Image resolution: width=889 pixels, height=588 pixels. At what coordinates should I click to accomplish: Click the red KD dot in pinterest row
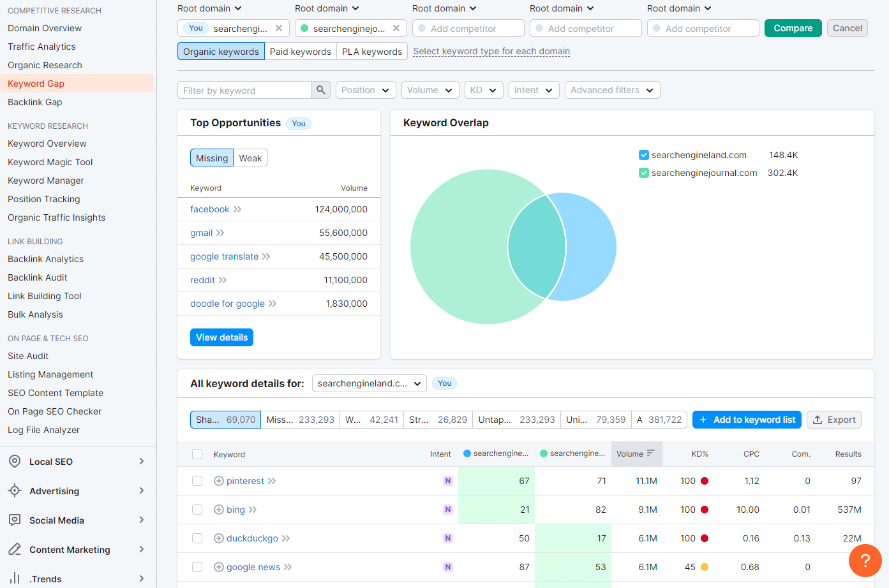705,481
